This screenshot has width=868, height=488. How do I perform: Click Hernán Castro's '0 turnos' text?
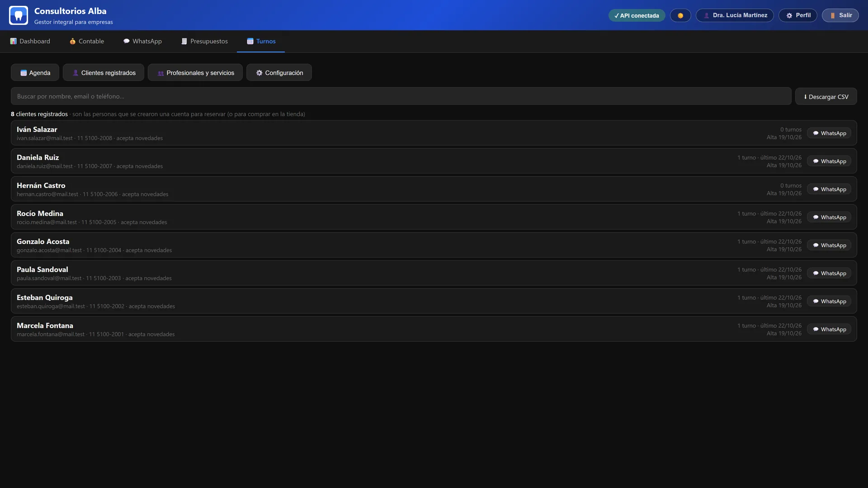tap(791, 186)
